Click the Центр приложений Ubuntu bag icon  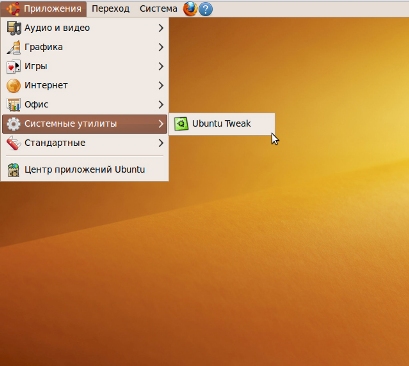click(14, 170)
